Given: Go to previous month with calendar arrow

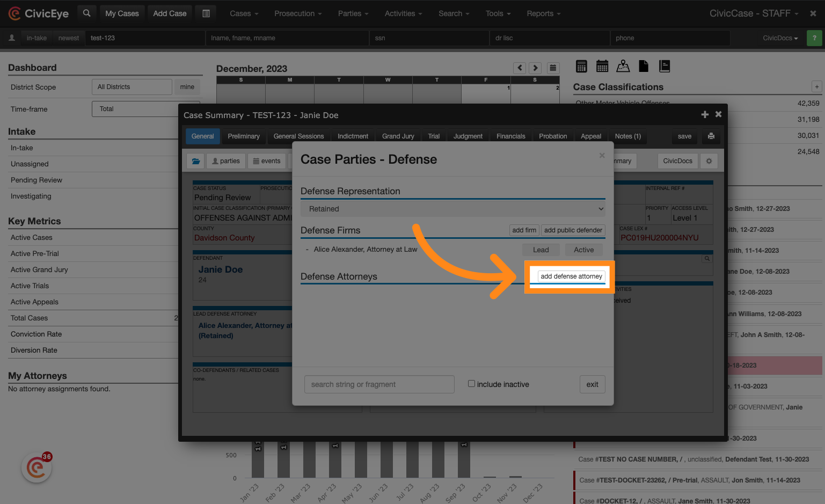Looking at the screenshot, I should click(x=519, y=68).
